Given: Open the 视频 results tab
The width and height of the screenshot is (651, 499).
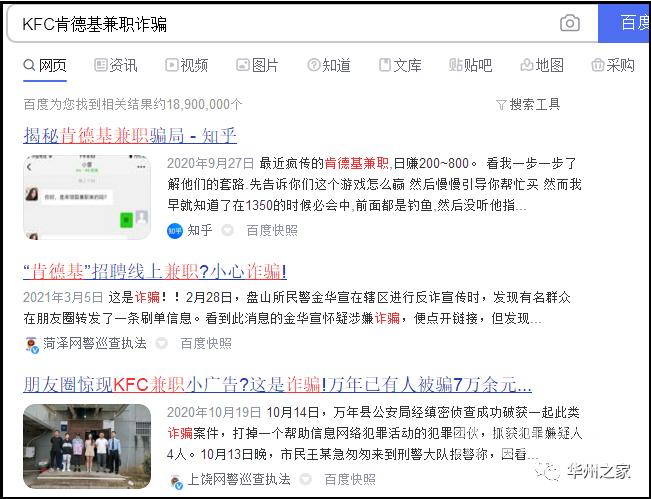Looking at the screenshot, I should pyautogui.click(x=186, y=65).
